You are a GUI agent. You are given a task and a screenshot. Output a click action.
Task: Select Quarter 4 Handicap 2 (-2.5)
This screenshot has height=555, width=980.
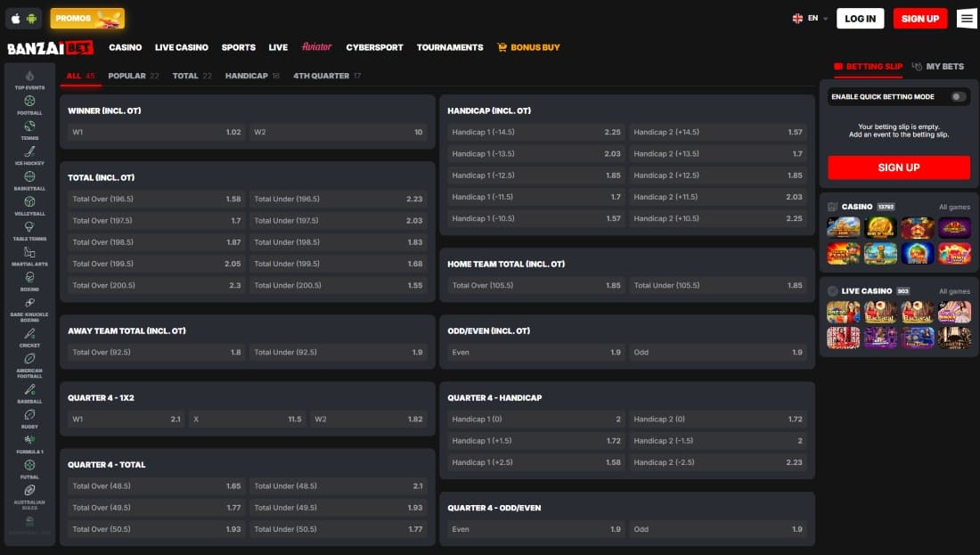(718, 462)
